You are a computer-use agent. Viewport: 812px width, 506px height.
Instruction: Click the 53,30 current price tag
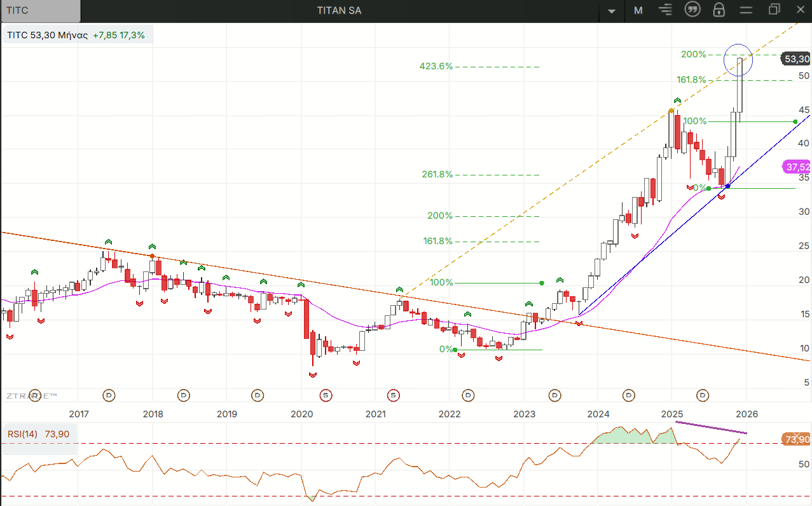click(797, 59)
